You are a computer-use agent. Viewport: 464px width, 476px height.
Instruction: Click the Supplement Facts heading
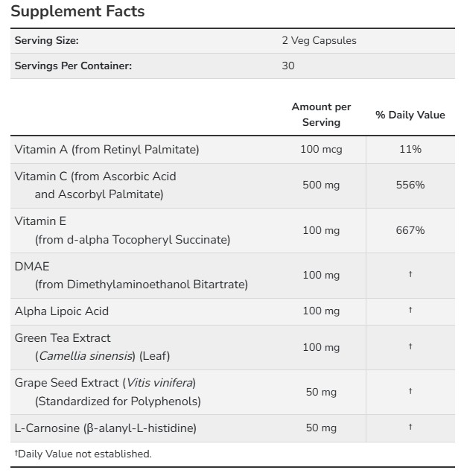(77, 11)
